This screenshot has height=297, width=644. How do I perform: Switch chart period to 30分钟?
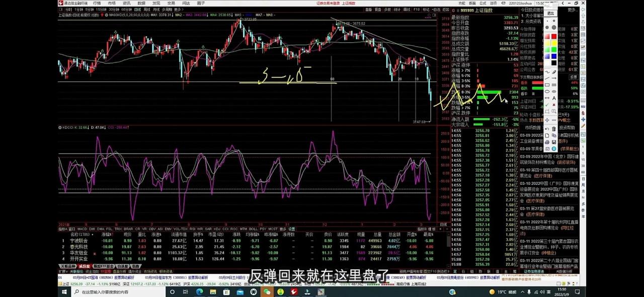(114, 10)
